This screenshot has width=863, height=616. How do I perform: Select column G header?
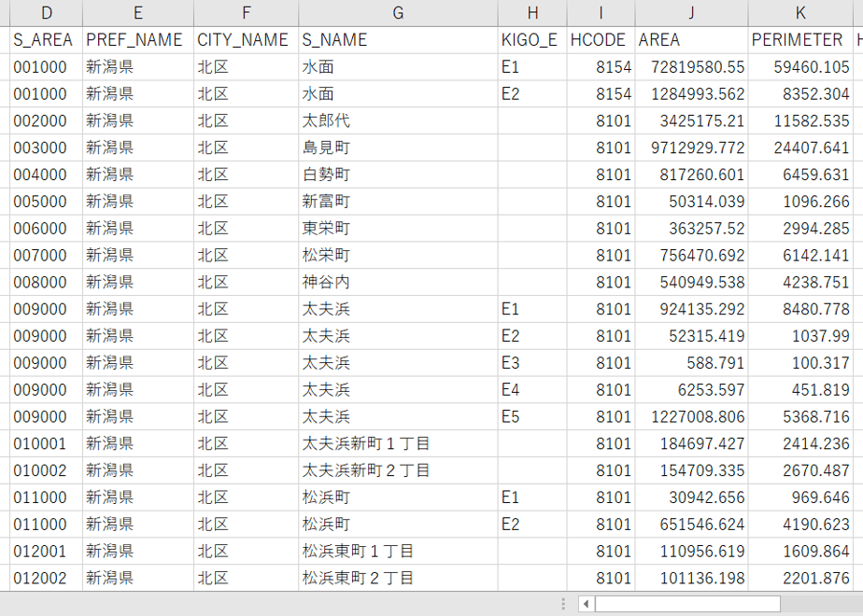(x=398, y=13)
